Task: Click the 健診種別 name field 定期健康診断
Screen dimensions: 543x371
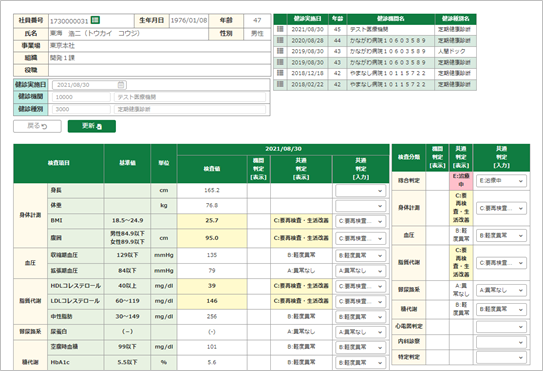Action: coord(190,109)
